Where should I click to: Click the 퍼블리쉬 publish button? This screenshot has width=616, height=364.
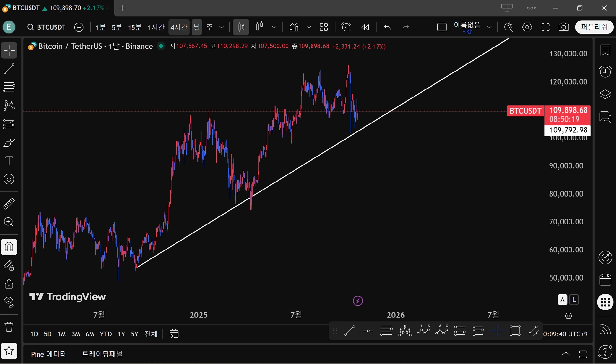pos(594,27)
